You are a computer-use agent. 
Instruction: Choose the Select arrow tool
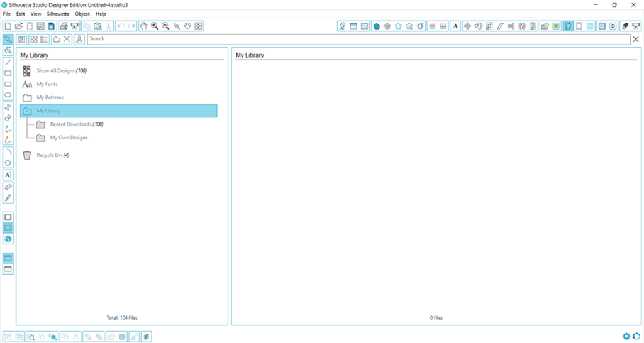pos(8,40)
